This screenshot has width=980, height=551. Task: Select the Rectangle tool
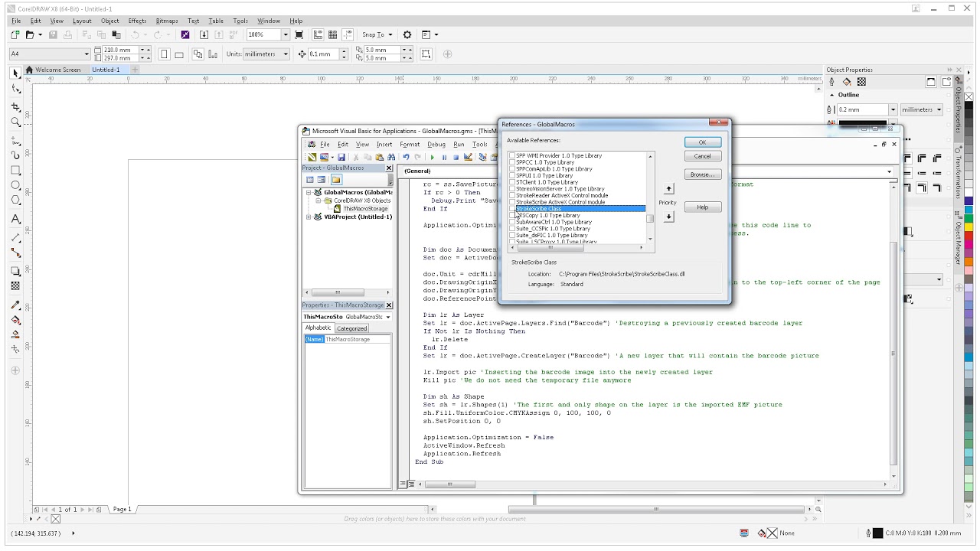(x=15, y=171)
